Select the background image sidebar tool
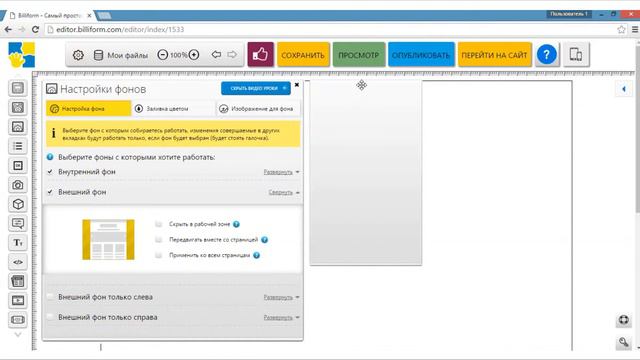Screen dimensions: 640x360 18,127
